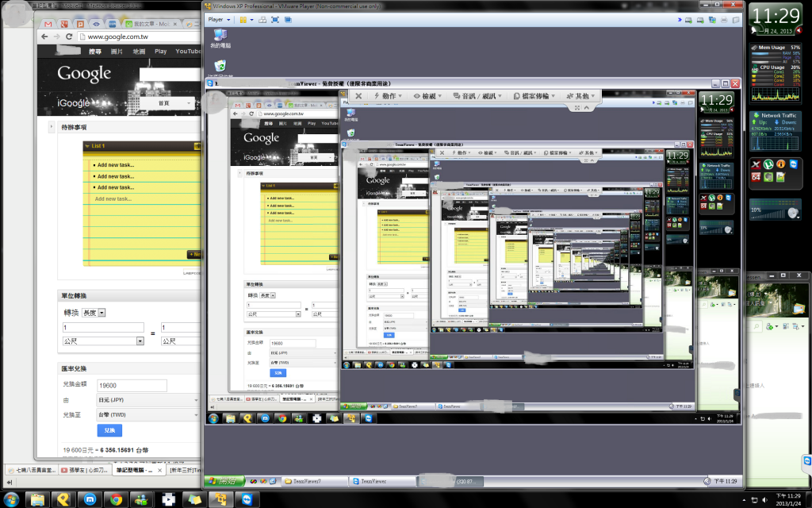The height and width of the screenshot is (508, 812).
Task: Click the printer device icon in VMware Player
Action: (x=724, y=20)
